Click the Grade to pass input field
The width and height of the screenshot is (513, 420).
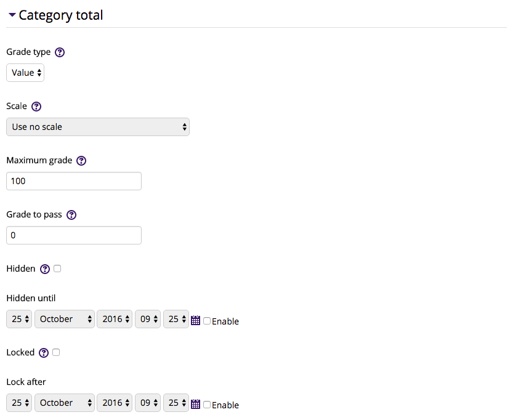click(x=74, y=235)
